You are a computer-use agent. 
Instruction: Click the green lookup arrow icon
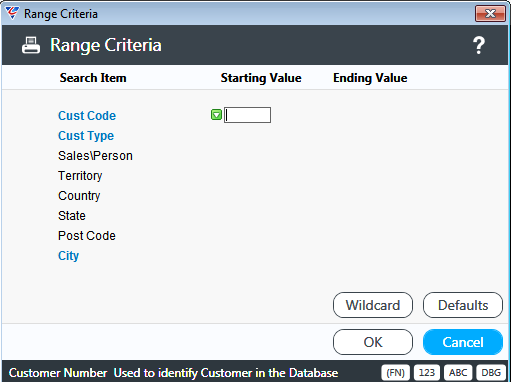coord(216,115)
